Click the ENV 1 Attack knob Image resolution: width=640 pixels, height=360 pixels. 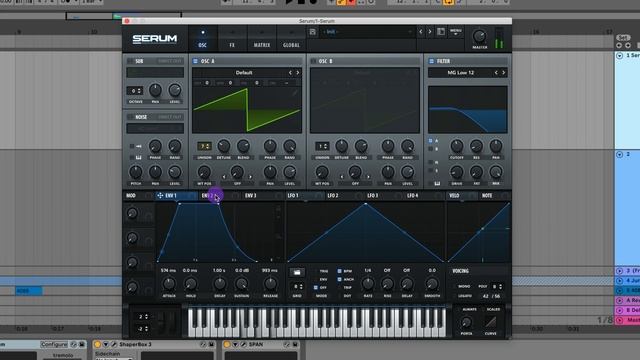click(x=169, y=284)
